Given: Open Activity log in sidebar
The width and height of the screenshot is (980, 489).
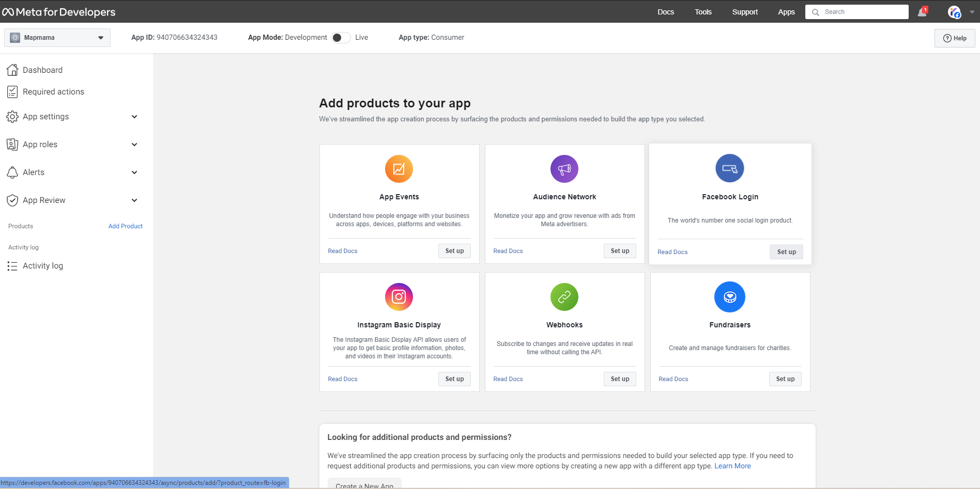Looking at the screenshot, I should click(x=43, y=266).
